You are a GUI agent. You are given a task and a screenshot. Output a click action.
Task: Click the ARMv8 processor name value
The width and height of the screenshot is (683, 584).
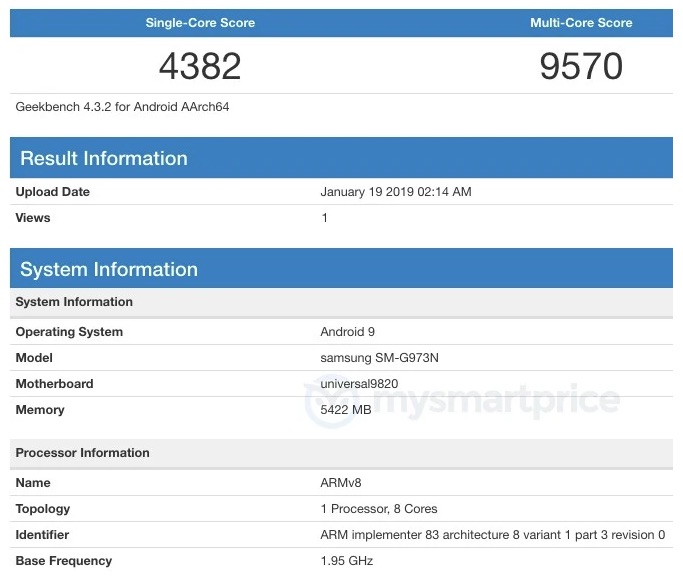click(341, 483)
